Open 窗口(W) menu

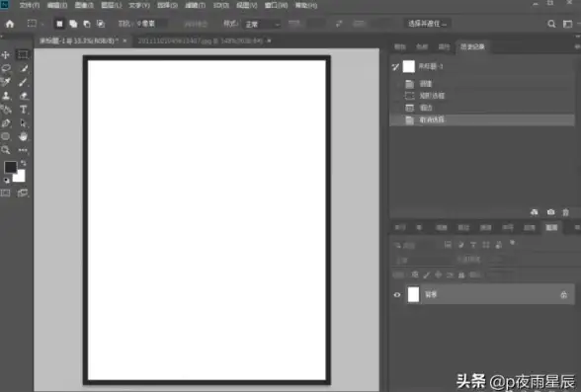coord(276,5)
